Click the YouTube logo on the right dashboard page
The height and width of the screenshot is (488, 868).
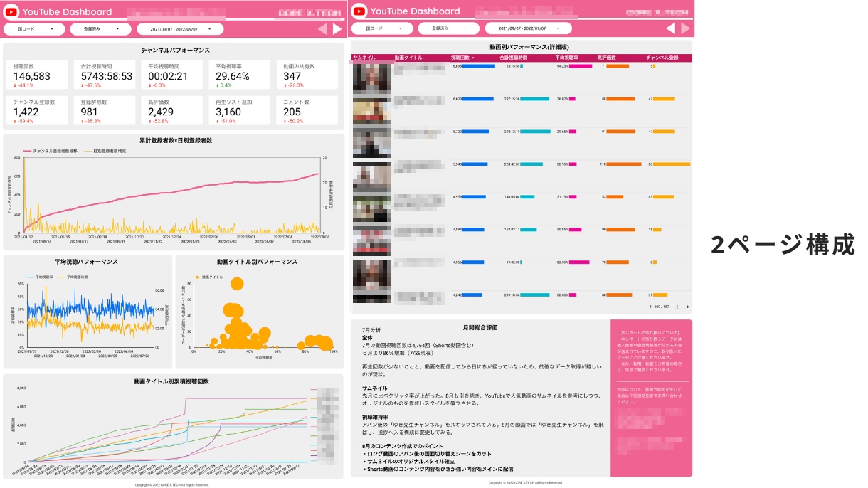pyautogui.click(x=359, y=11)
